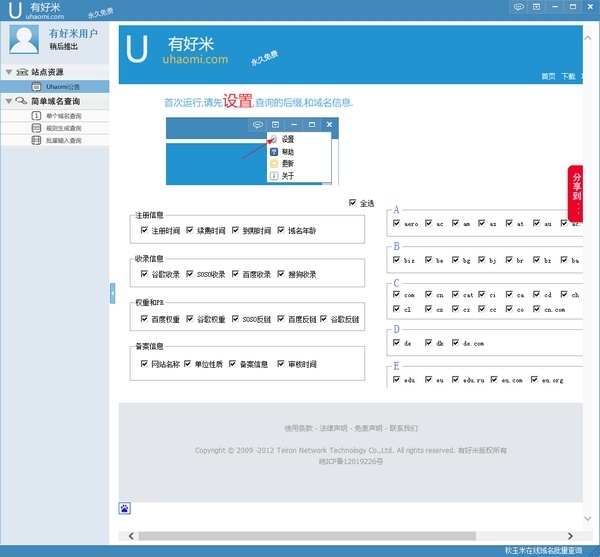Click the Baidu paw icon below footer
Viewport: 600px width, 557px height.
pos(125,508)
